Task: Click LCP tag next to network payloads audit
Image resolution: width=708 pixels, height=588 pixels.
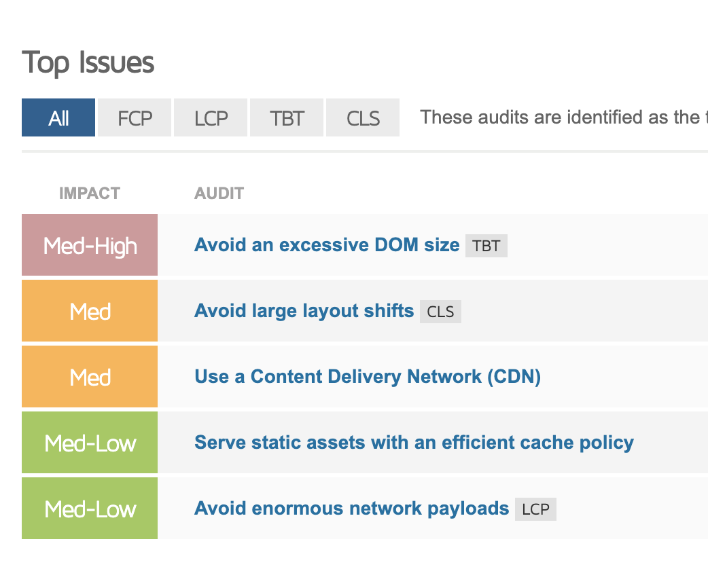Action: [535, 509]
